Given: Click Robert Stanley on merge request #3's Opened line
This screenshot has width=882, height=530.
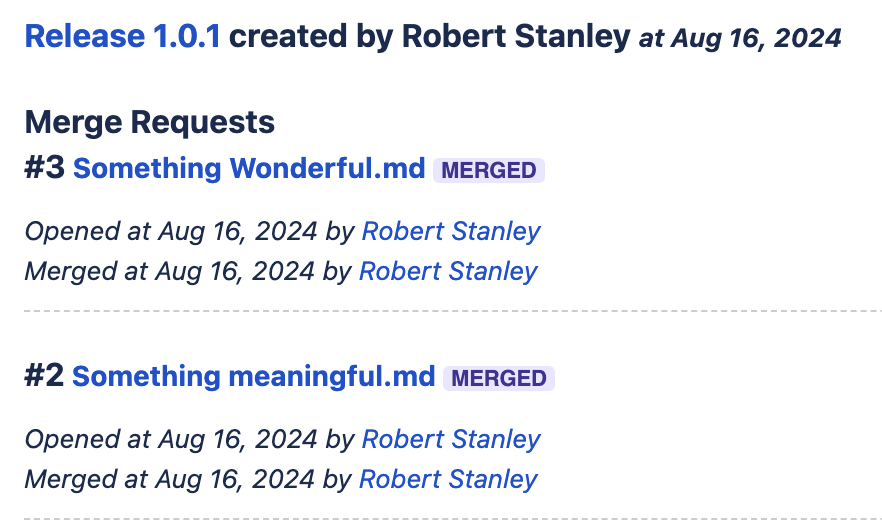Looking at the screenshot, I should pos(450,231).
